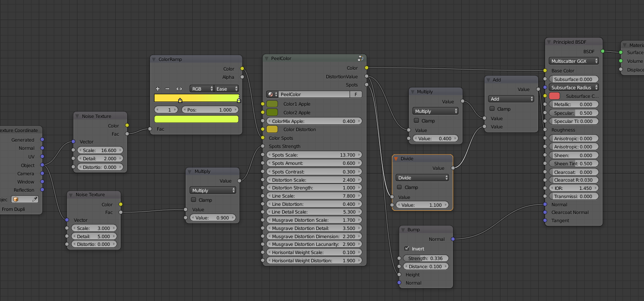Click the Distortion Strength field
The image size is (644, 301).
click(314, 188)
